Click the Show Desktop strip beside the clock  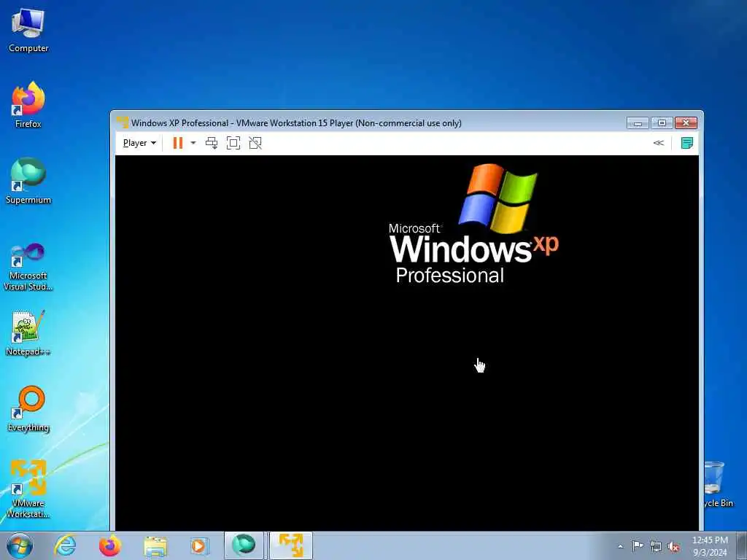coord(741,545)
